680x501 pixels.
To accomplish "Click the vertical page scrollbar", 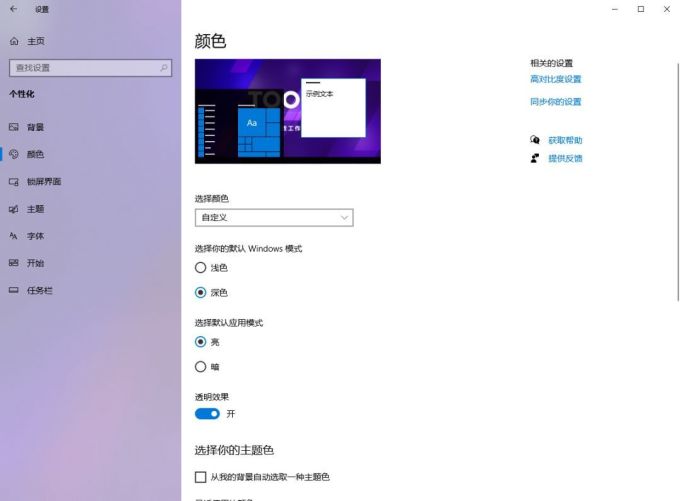I will pyautogui.click(x=678, y=182).
